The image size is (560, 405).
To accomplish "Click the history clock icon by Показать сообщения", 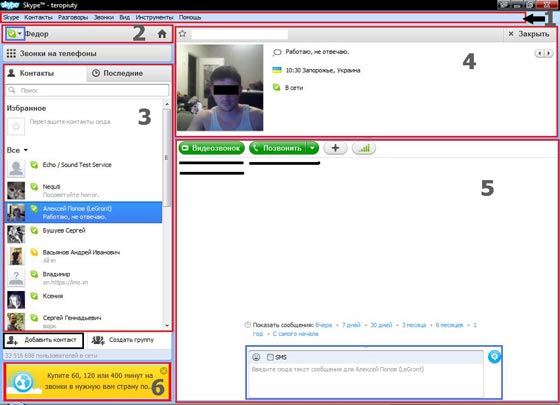I will tap(248, 325).
